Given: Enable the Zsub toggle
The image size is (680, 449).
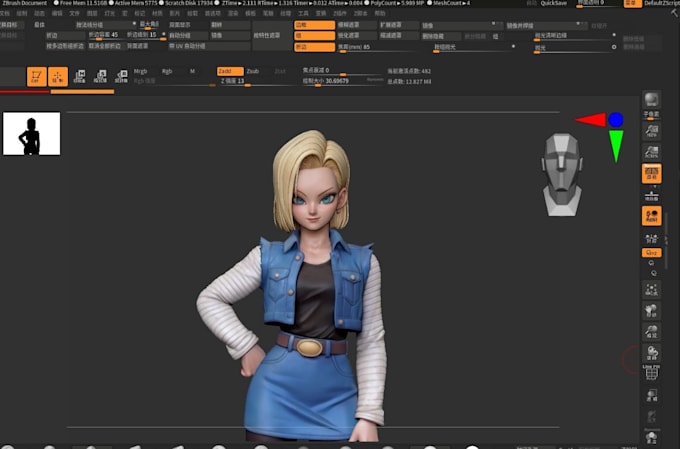Looking at the screenshot, I should pyautogui.click(x=253, y=71).
